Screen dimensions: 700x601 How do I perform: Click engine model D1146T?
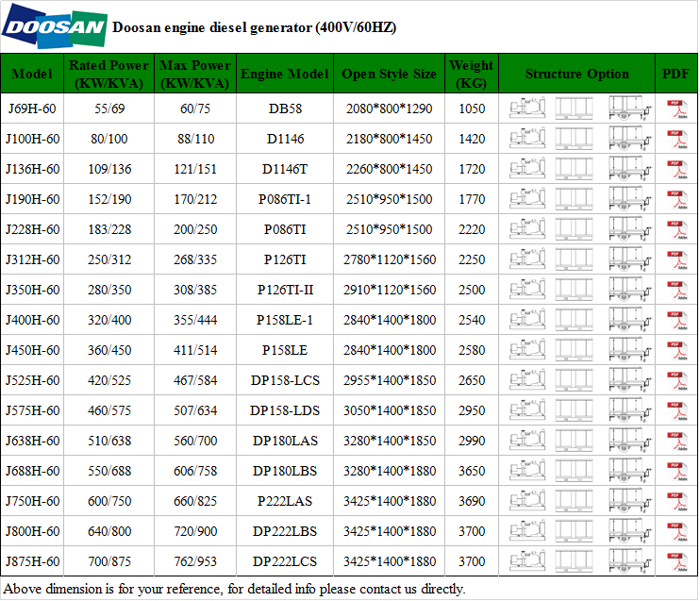click(285, 169)
